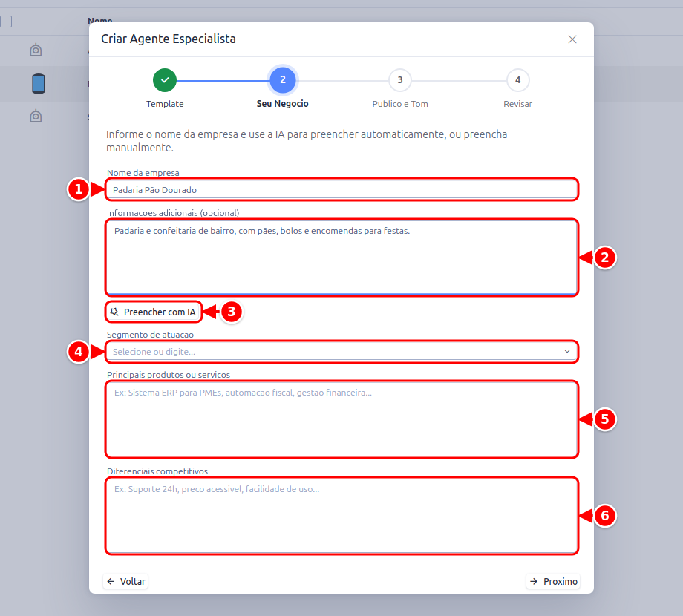The height and width of the screenshot is (616, 683).
Task: Click the third agent row icon in background list
Action: click(36, 117)
